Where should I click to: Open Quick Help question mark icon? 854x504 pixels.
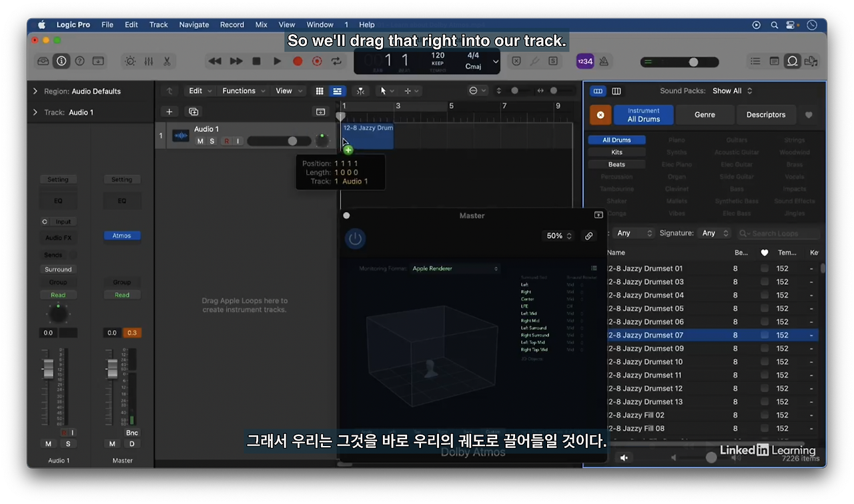point(79,61)
